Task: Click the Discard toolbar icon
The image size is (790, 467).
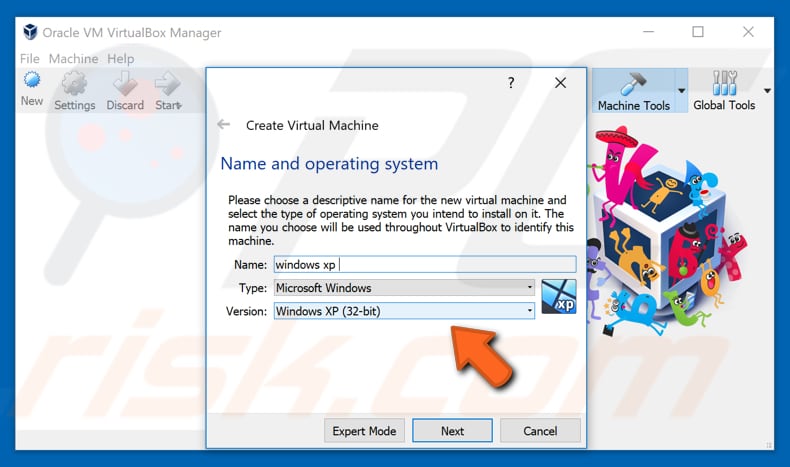Action: pos(125,83)
